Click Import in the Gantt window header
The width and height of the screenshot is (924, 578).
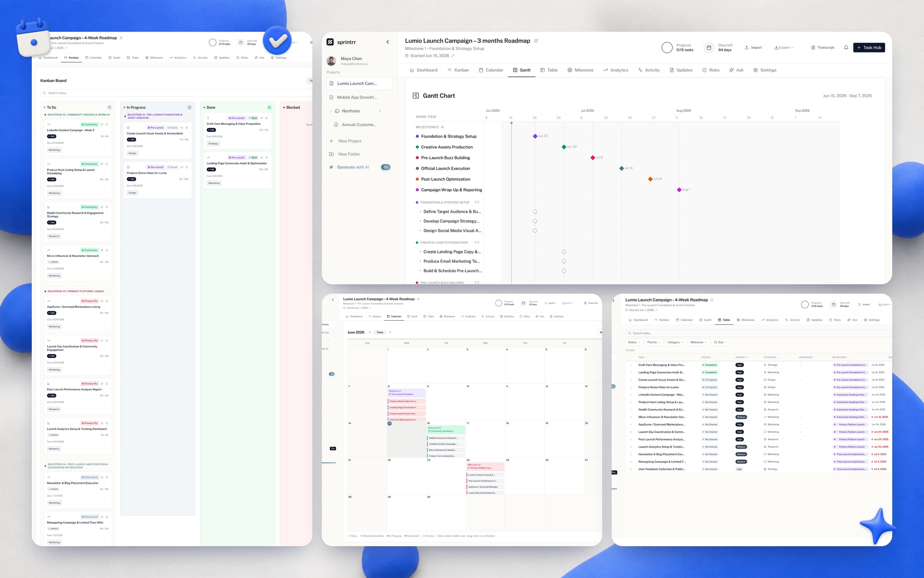(753, 48)
